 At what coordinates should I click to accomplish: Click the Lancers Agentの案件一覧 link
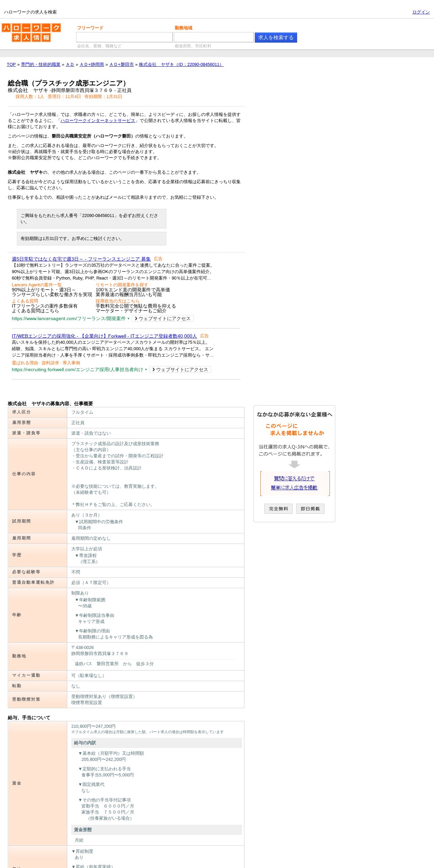[x=37, y=285]
